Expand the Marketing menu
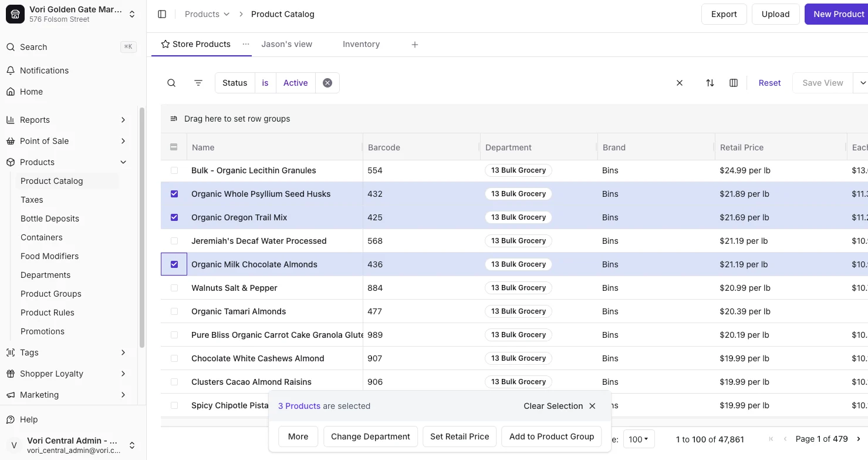Image resolution: width=868 pixels, height=460 pixels. tap(123, 395)
